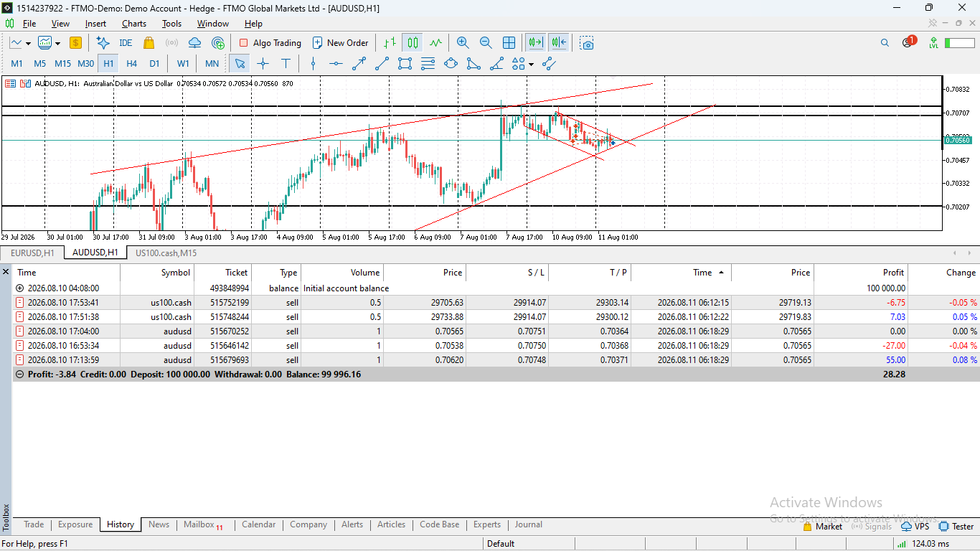Open the Calendar tab in Toolbox
980x551 pixels.
[258, 524]
